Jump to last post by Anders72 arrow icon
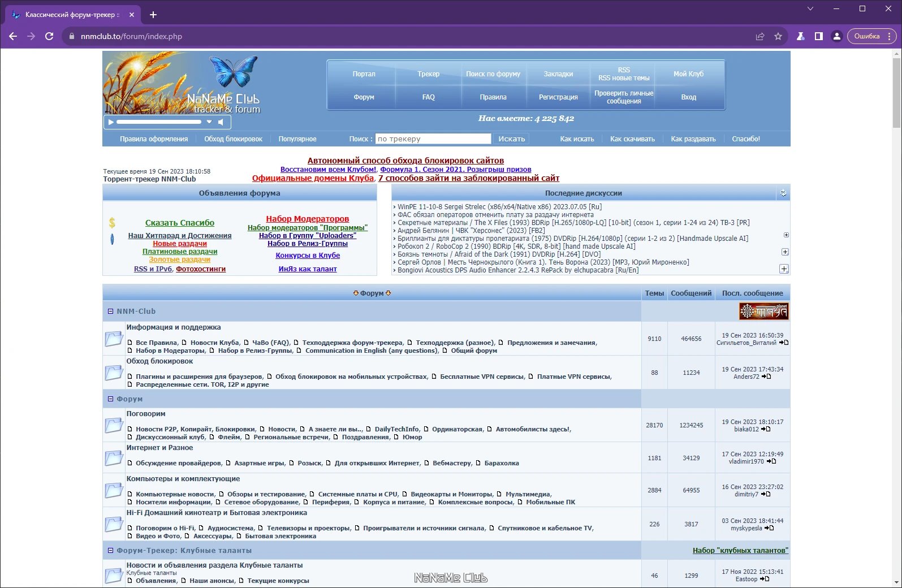This screenshot has width=902, height=588. pyautogui.click(x=766, y=377)
